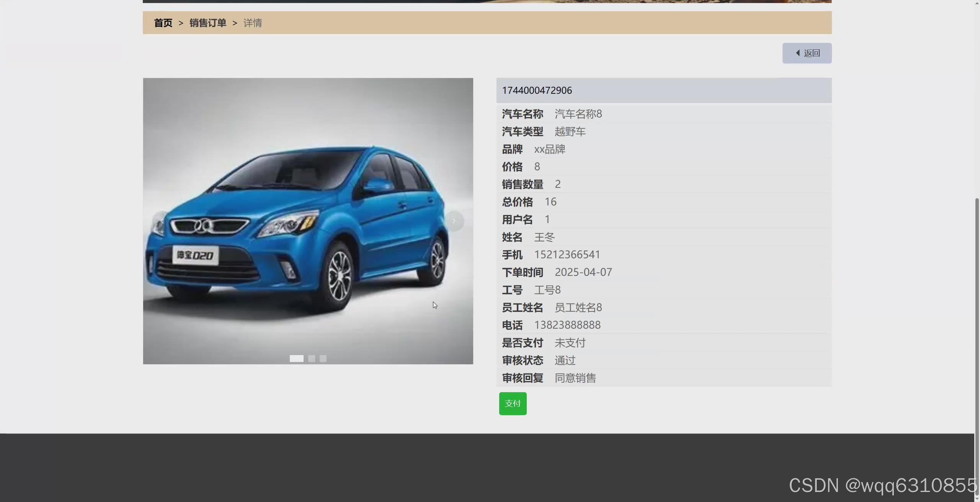
Task: Click the 详情 breadcrumb item
Action: click(253, 23)
